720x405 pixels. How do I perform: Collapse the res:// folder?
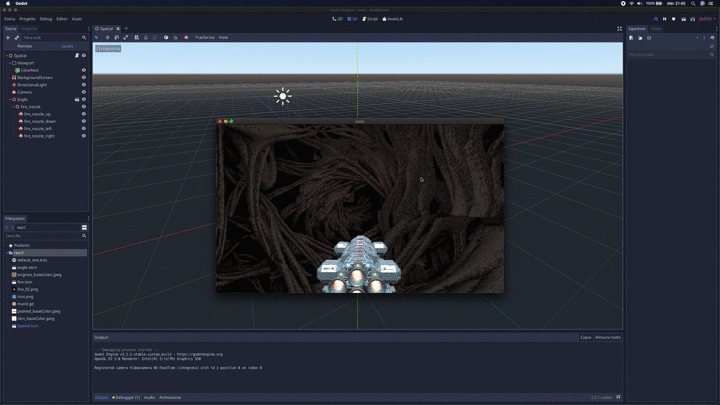click(x=6, y=253)
